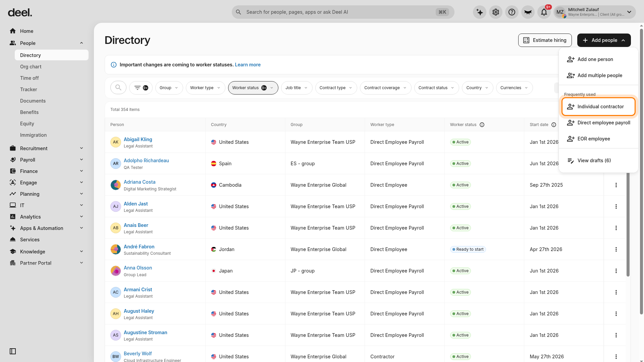Click Adriana Costa's avatar image
Screen dimensions: 644x362
point(116,185)
